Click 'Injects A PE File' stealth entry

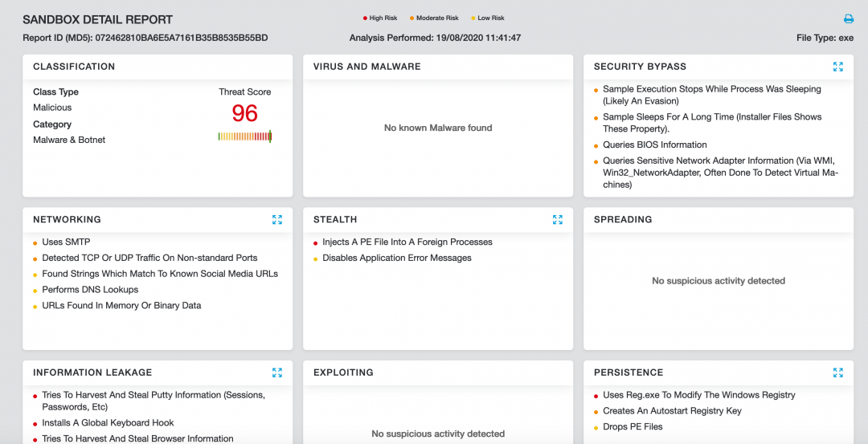407,242
